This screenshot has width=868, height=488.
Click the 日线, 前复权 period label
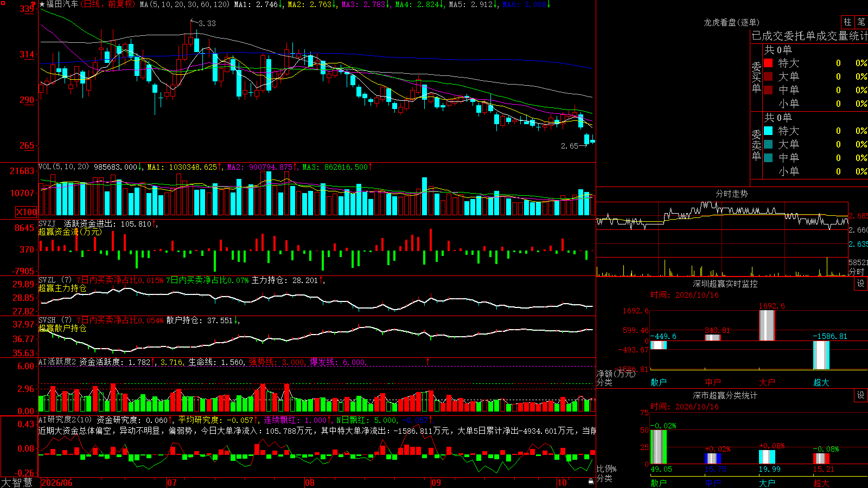point(108,4)
